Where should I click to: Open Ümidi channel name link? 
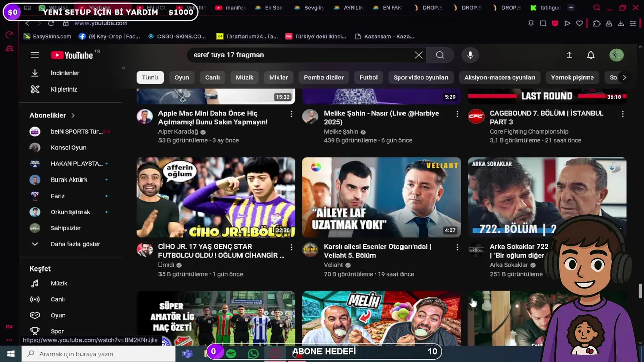(166, 265)
